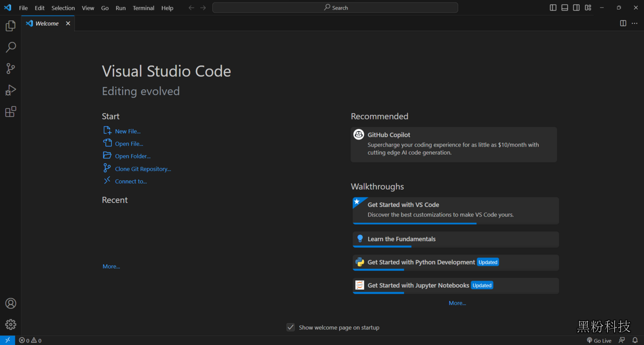Screen dimensions: 644x345
Task: Open the Source Control view
Action: (11, 68)
